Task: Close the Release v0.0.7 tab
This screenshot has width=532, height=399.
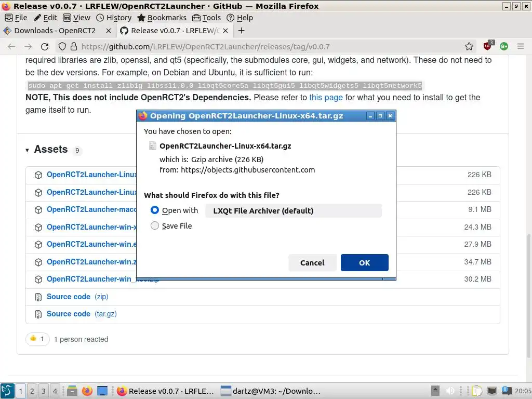Action: tap(225, 31)
